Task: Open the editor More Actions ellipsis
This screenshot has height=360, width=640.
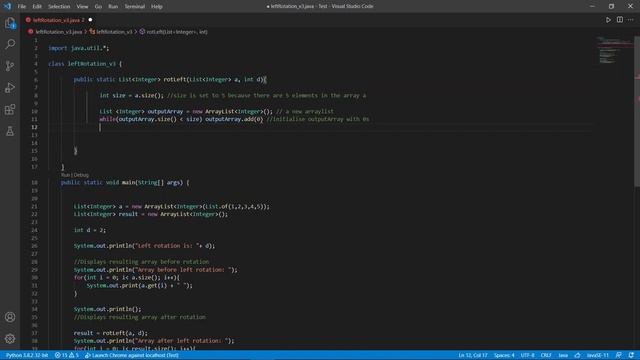Action: click(x=631, y=20)
